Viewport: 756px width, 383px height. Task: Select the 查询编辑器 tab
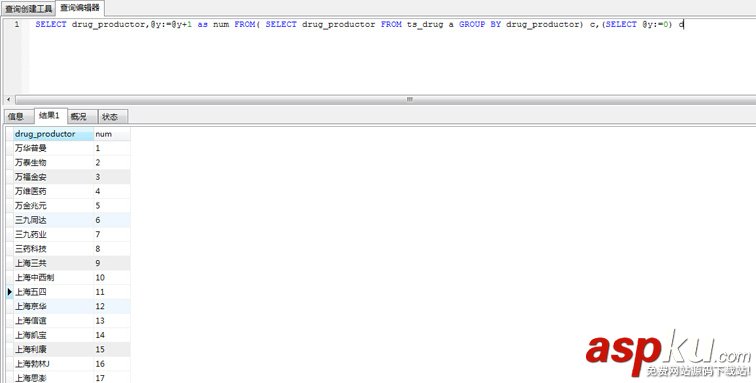click(80, 8)
